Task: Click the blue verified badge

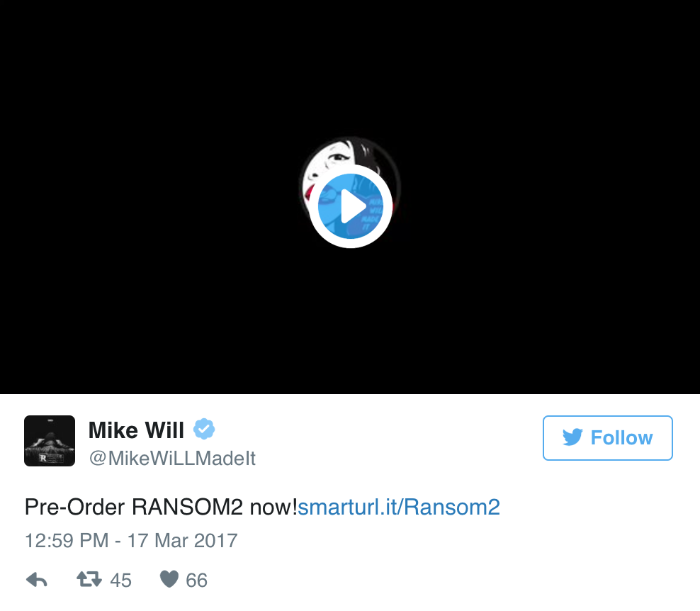Action: (x=204, y=430)
